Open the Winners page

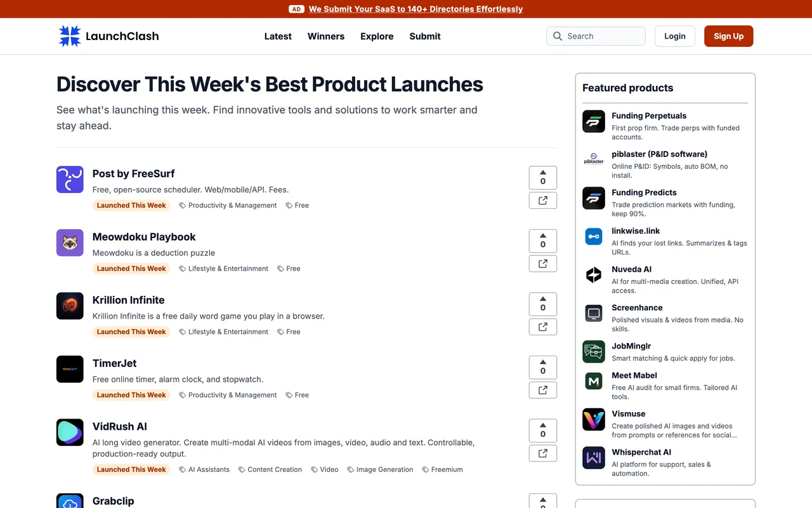(x=326, y=36)
